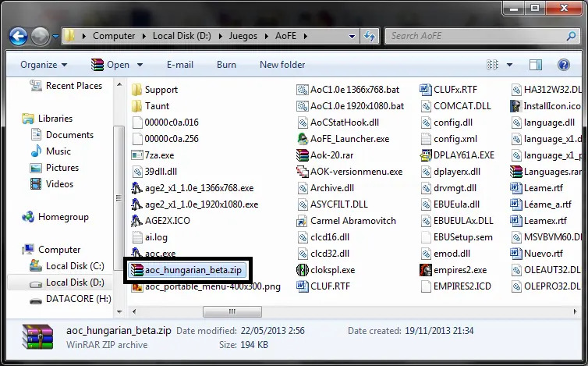Open the Pictures library in sidebar

[55, 168]
